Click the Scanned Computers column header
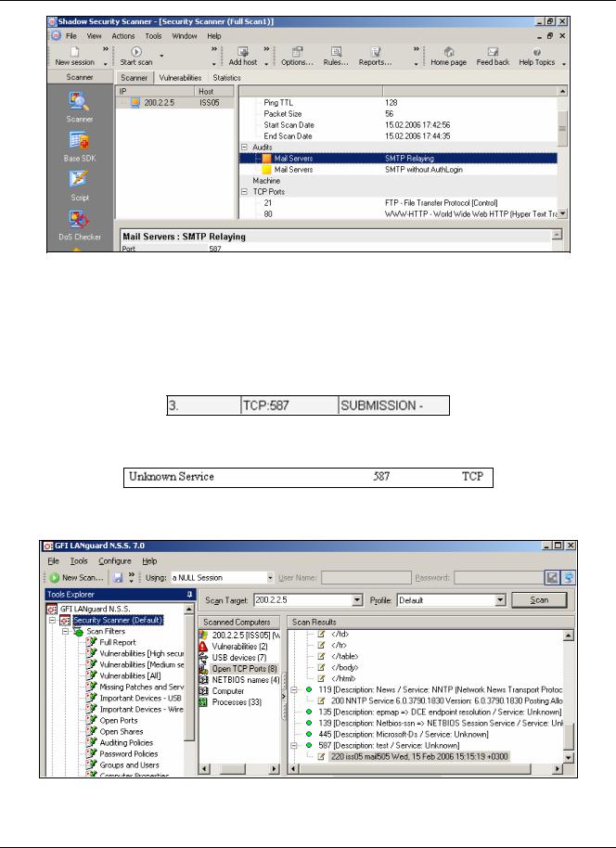 tap(239, 622)
